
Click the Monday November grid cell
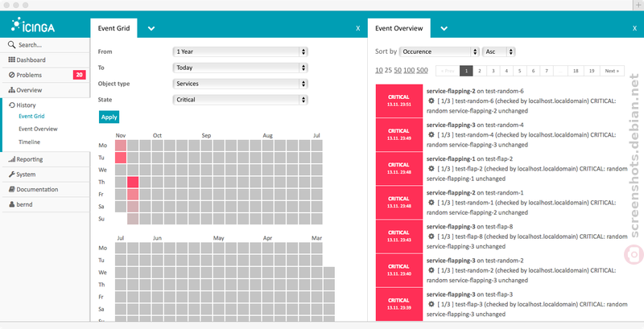click(x=121, y=146)
